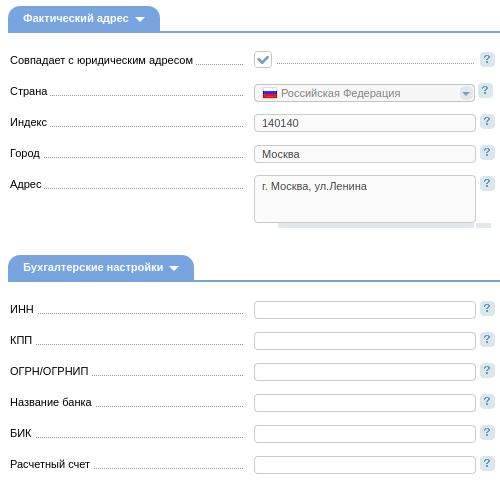Viewport: 500px width, 482px height.
Task: Focus the Город field with Москва
Action: [x=365, y=154]
